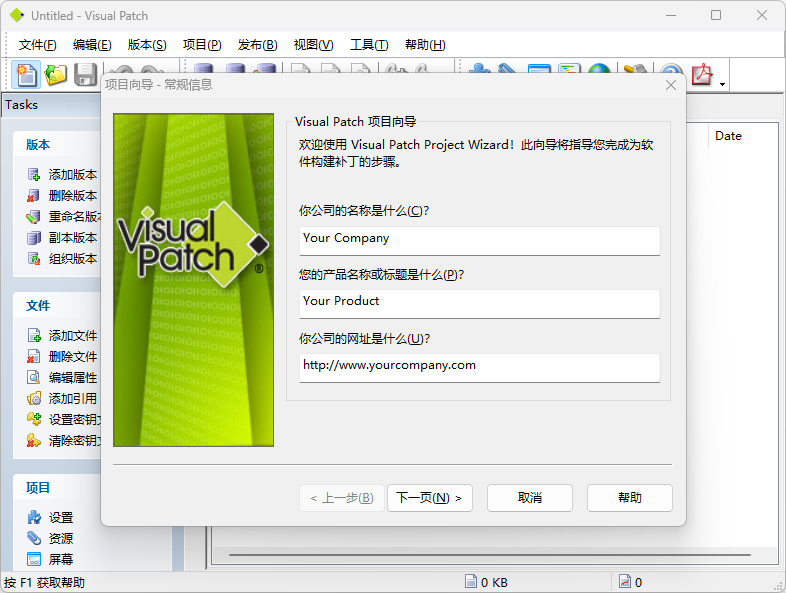Screen dimensions: 786x593
Task: Click the 文件 section heading in the Tasks pane
Action: [x=38, y=306]
